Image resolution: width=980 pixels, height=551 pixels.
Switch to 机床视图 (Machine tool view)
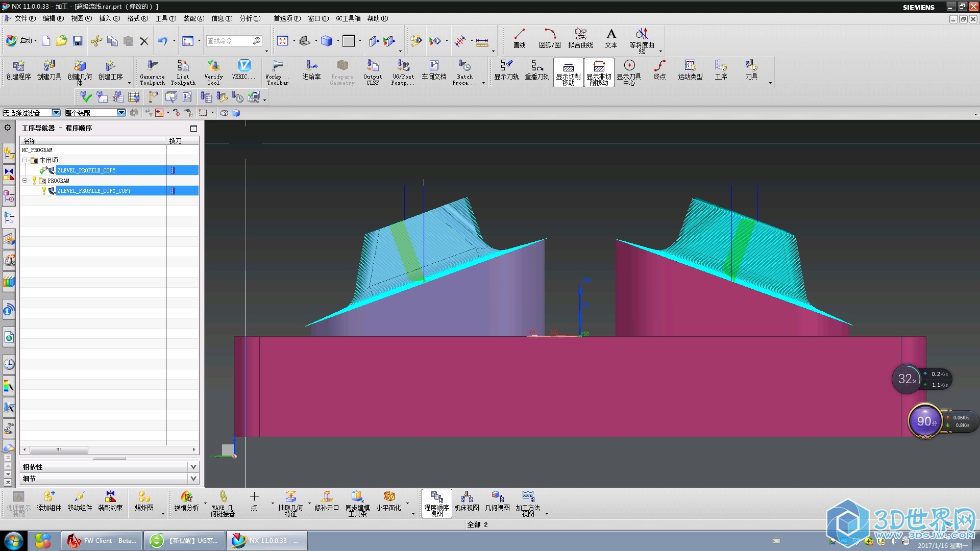(467, 502)
